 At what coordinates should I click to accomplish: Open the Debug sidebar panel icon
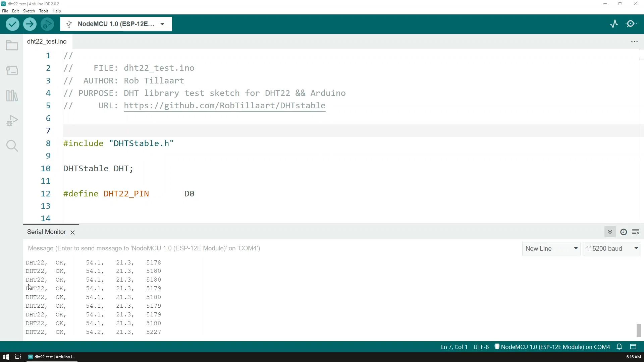coord(12,121)
